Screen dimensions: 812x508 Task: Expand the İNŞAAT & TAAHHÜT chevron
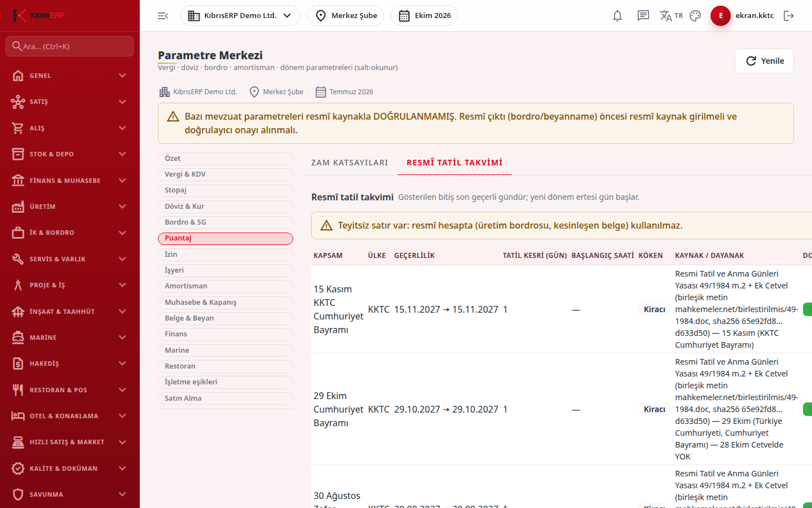pyautogui.click(x=122, y=312)
